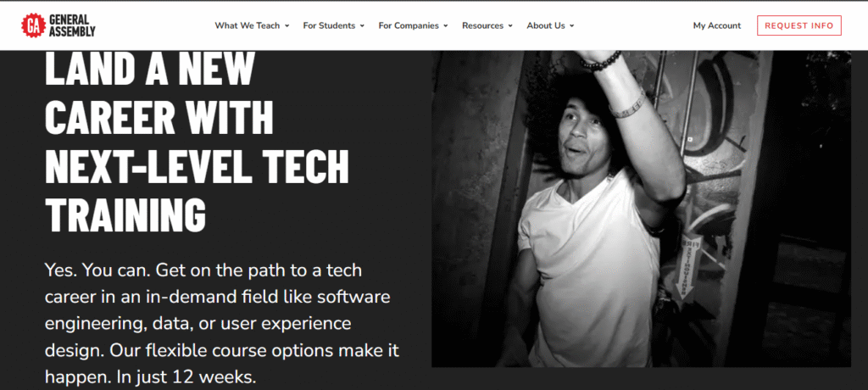This screenshot has width=868, height=390.
Task: Expand the Resources chevron arrow
Action: click(510, 26)
